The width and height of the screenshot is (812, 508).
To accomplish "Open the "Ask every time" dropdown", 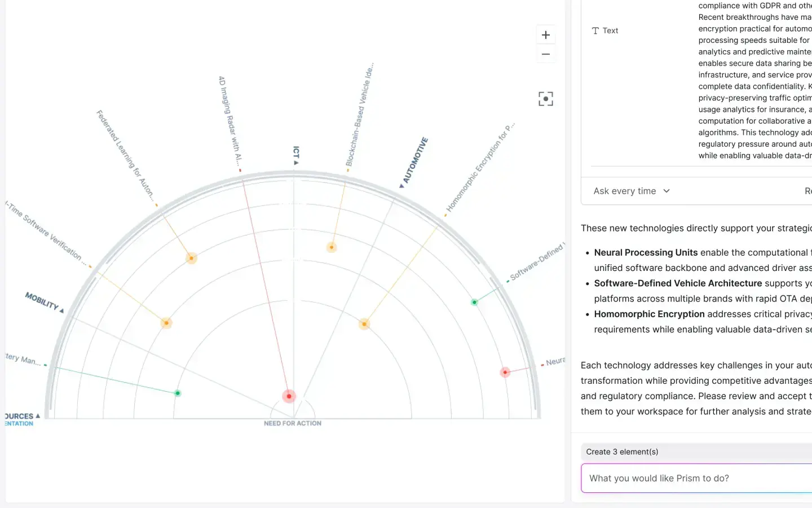I will [x=631, y=191].
